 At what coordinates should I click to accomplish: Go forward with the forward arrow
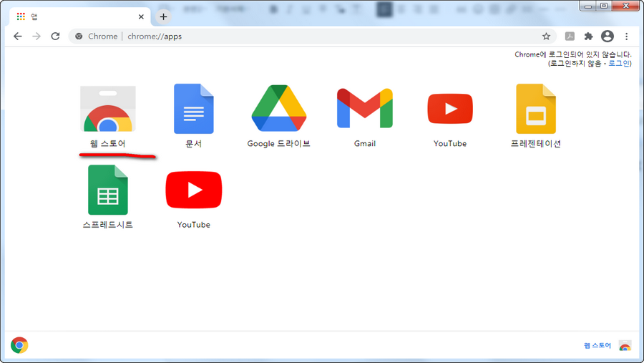pyautogui.click(x=36, y=37)
